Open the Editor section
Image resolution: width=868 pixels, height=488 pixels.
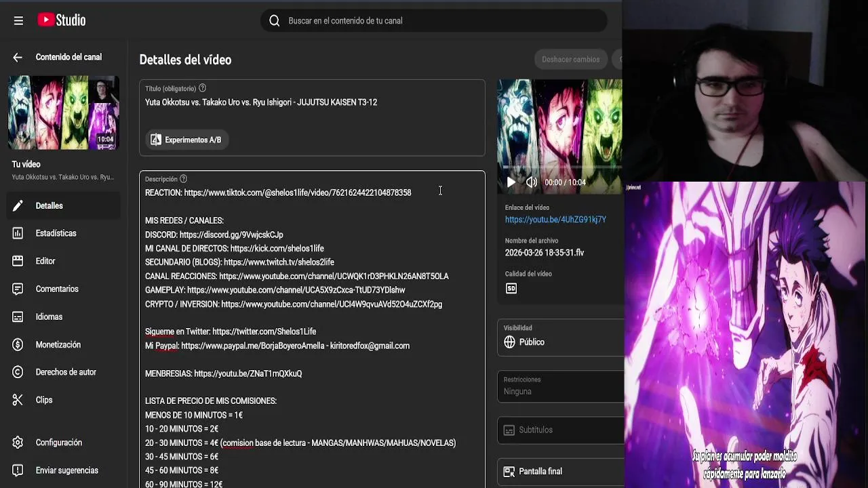(x=64, y=261)
